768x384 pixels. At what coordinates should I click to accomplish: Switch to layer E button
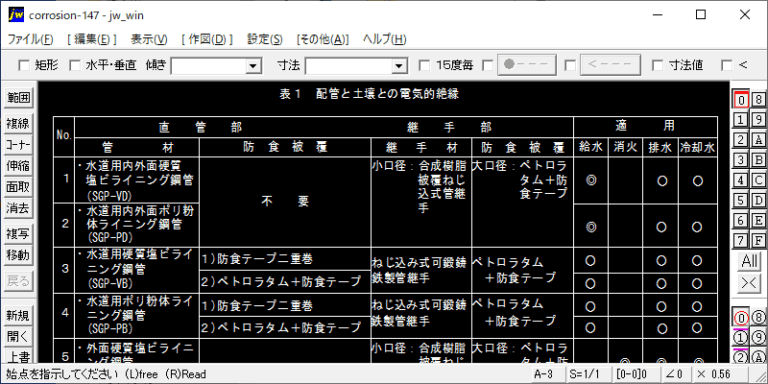[758, 220]
